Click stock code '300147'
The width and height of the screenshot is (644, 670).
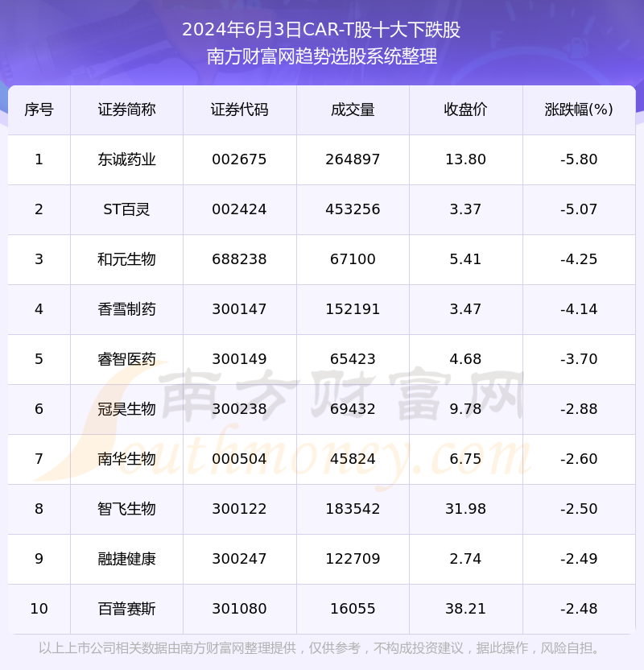tap(239, 309)
